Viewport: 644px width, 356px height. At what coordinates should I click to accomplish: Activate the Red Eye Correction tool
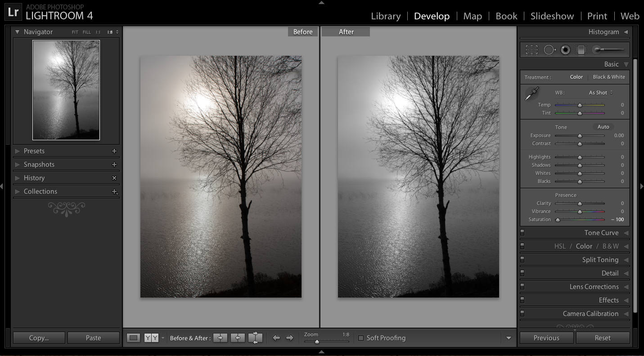(566, 50)
